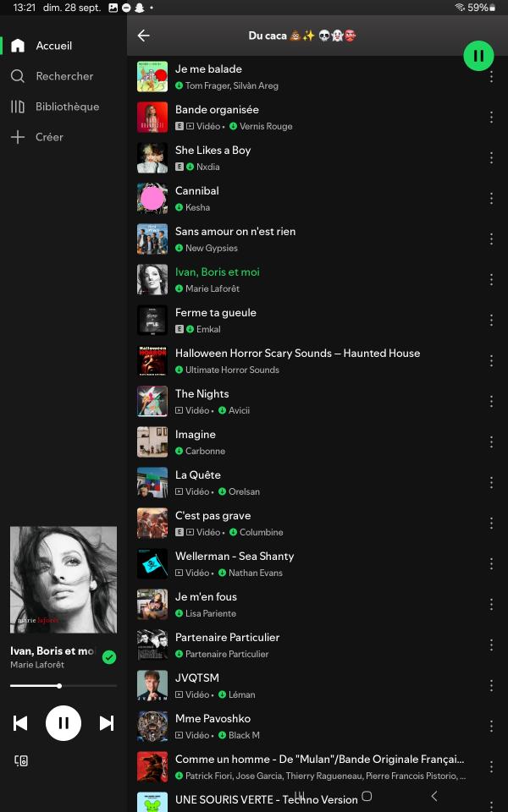The width and height of the screenshot is (508, 812).
Task: Pause the playlist with the green button
Action: (x=478, y=56)
